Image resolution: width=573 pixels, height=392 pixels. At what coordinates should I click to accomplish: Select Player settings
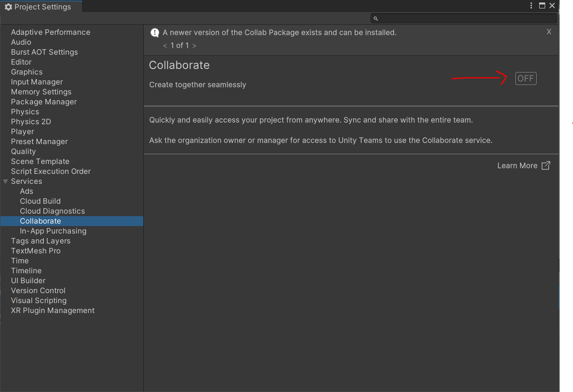click(22, 132)
